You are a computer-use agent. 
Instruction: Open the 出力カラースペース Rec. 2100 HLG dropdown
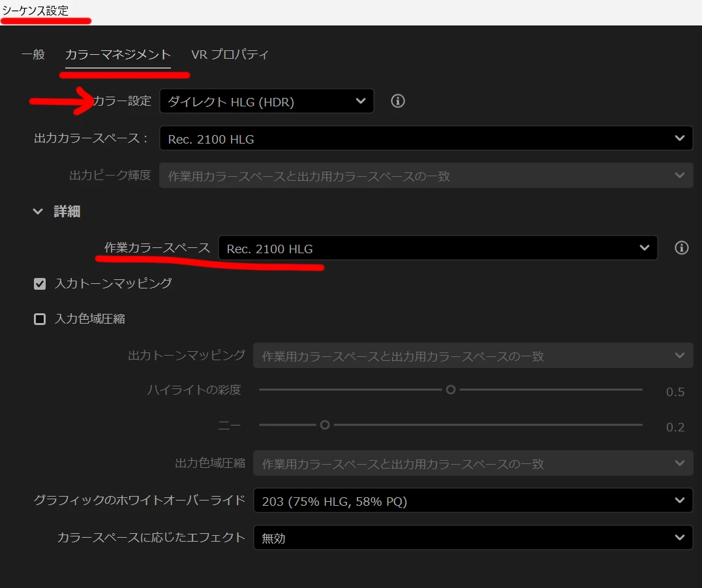[x=426, y=138]
